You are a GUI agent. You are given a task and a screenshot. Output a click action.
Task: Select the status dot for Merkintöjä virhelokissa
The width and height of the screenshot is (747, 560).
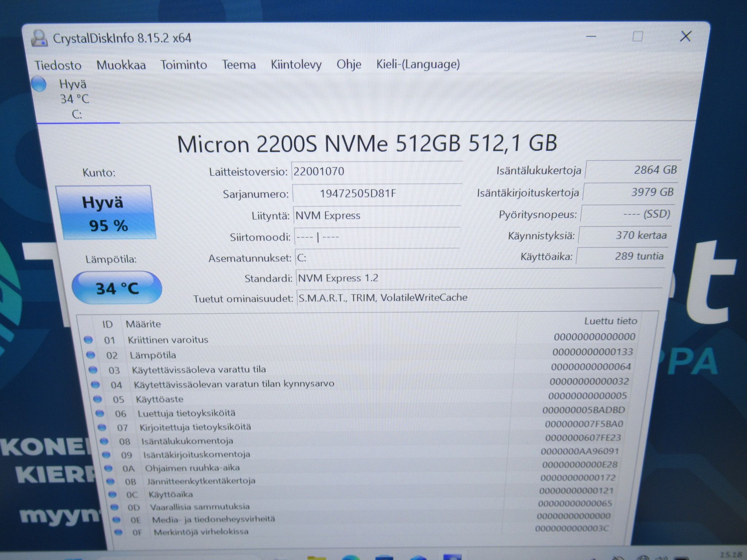(x=118, y=532)
